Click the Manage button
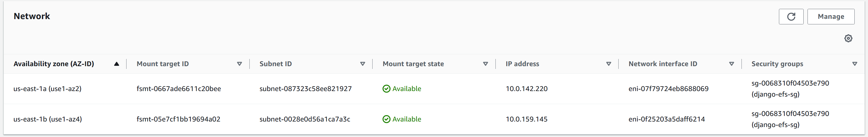The height and width of the screenshot is (137, 868). (831, 16)
